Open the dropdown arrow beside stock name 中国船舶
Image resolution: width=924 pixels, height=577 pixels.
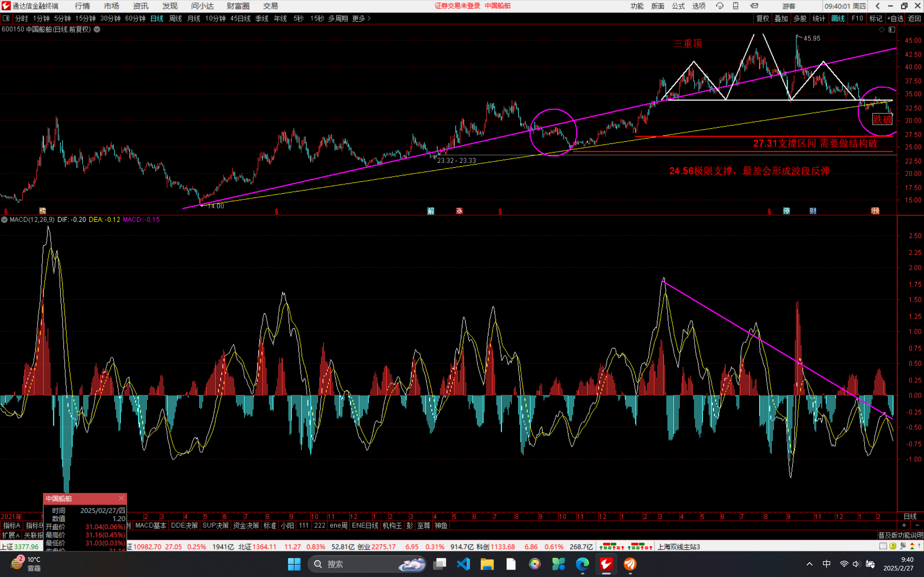tap(97, 29)
